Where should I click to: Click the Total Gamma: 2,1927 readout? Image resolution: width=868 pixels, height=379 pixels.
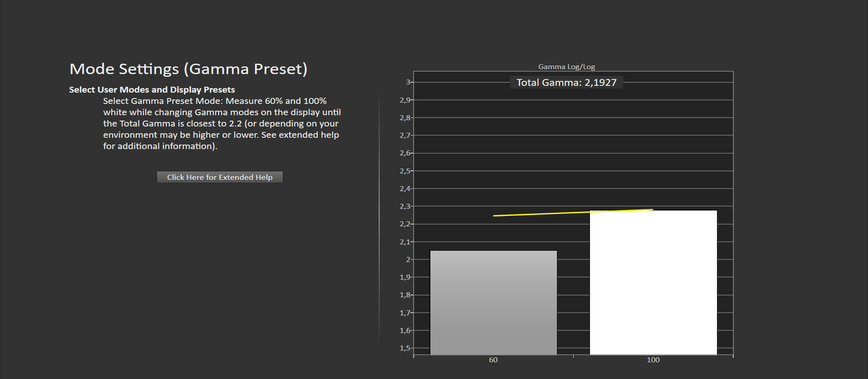[566, 82]
